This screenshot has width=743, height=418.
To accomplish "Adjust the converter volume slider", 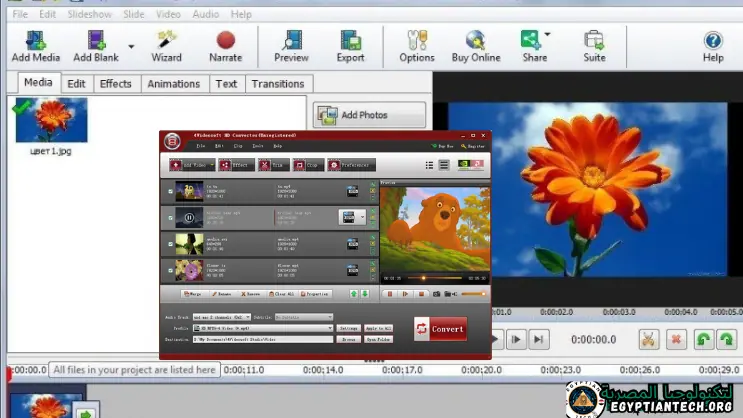I will coord(473,294).
